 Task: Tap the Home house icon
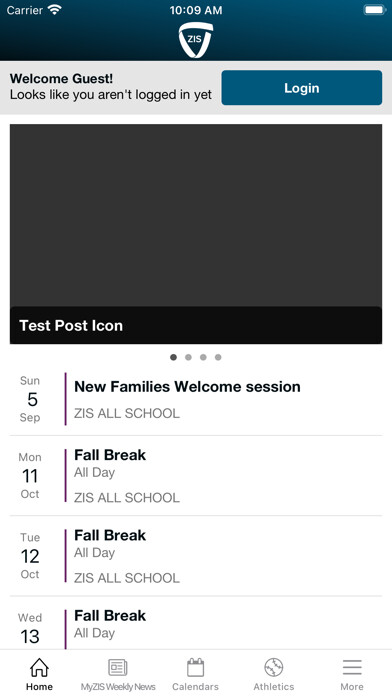[39, 667]
